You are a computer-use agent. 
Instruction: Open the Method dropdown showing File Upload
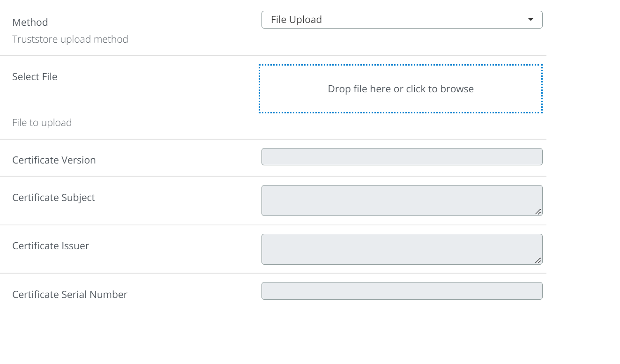[401, 20]
